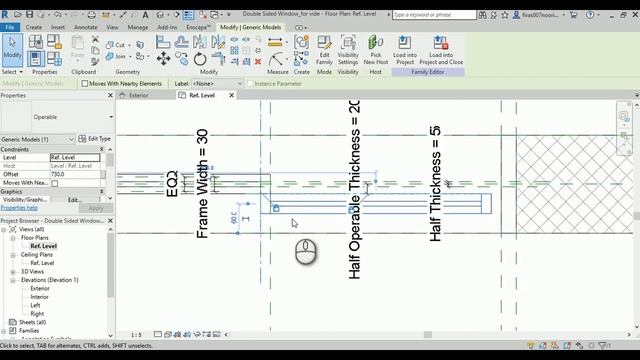
Task: Click the Frame Width = 30 dimension label
Action: [202, 184]
